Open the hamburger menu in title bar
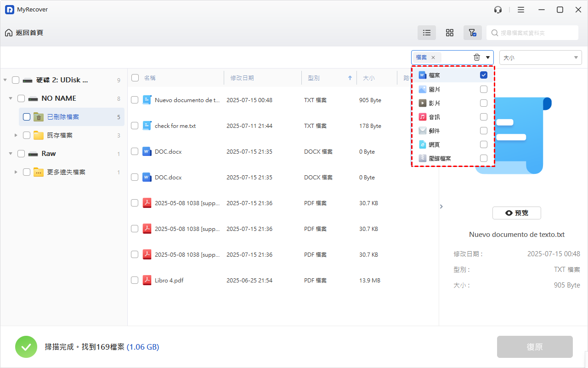Viewport: 588px width, 368px height. click(521, 10)
